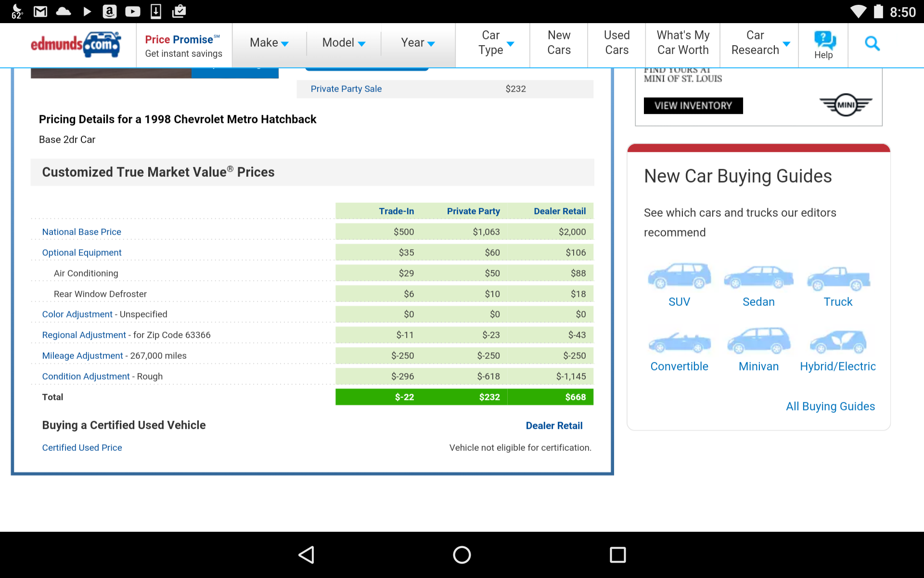Select the Convertible buying guide icon
The height and width of the screenshot is (578, 924).
[679, 342]
